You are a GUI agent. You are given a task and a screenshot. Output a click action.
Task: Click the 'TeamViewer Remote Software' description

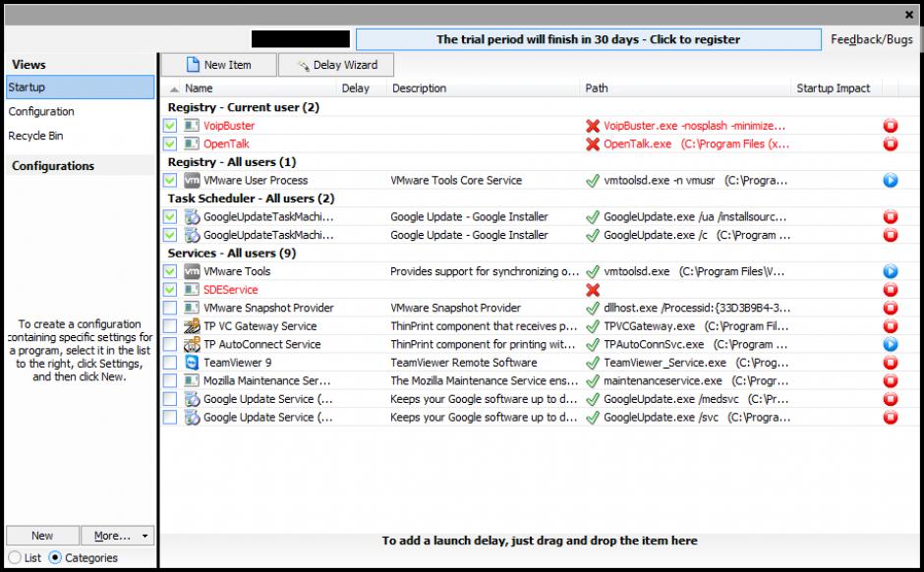[464, 363]
